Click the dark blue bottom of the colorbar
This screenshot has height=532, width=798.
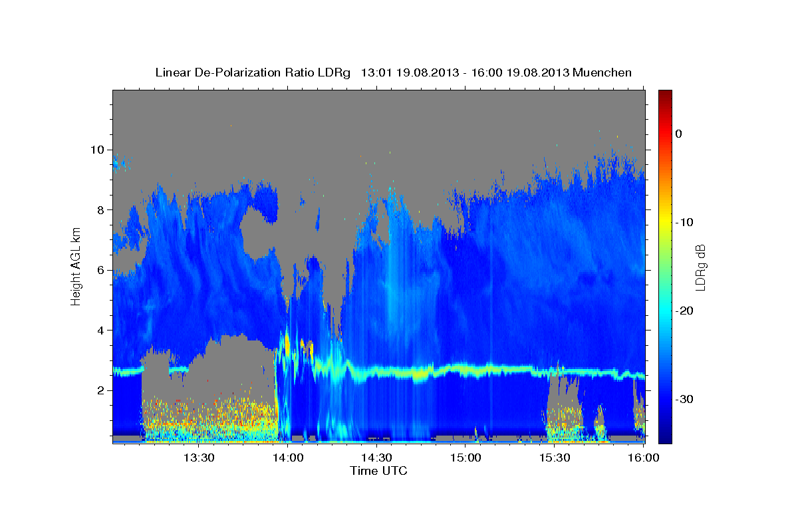click(665, 436)
